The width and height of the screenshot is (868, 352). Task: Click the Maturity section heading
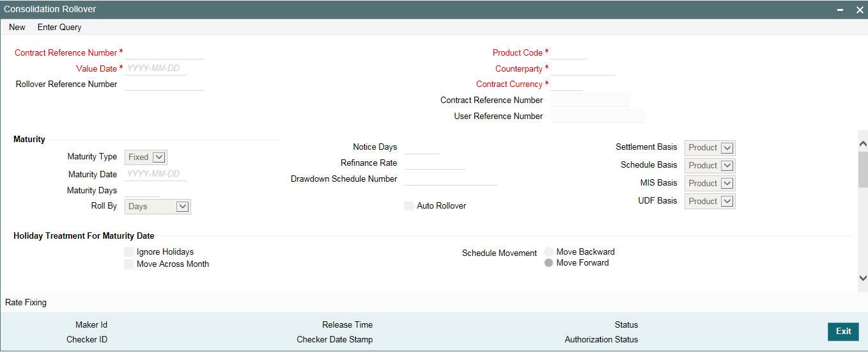pos(29,139)
